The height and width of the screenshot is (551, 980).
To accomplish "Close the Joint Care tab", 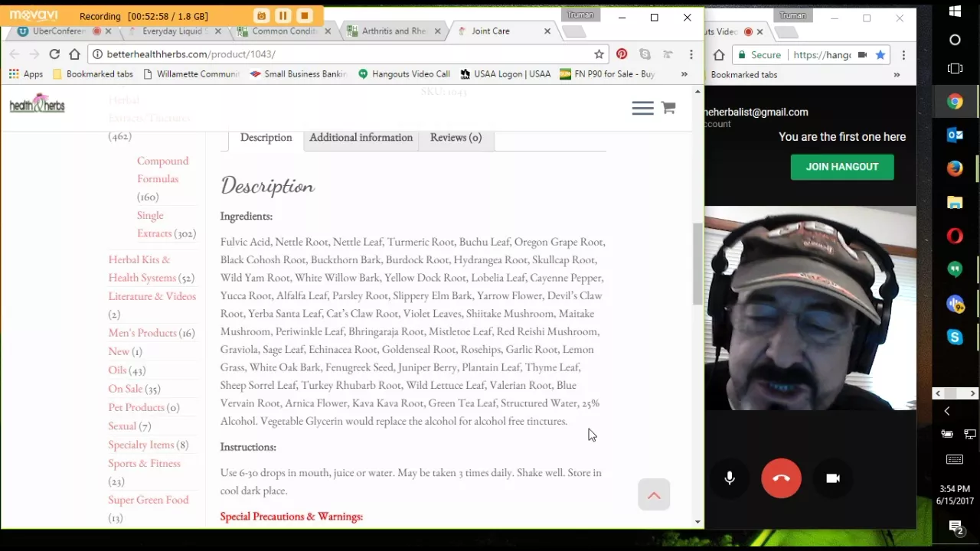I will (547, 31).
